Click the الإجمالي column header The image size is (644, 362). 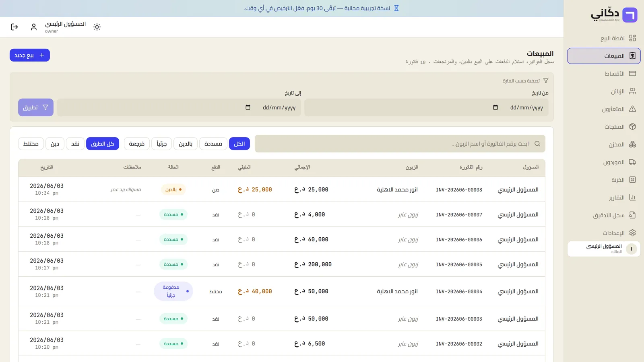pyautogui.click(x=302, y=167)
